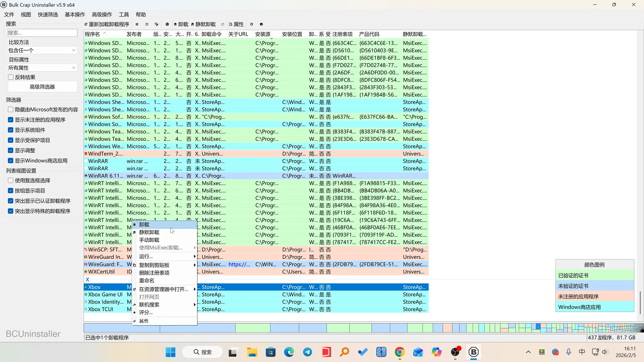Click the 高级筛选器 button
Viewport: 644px width, 362px height.
(42, 87)
